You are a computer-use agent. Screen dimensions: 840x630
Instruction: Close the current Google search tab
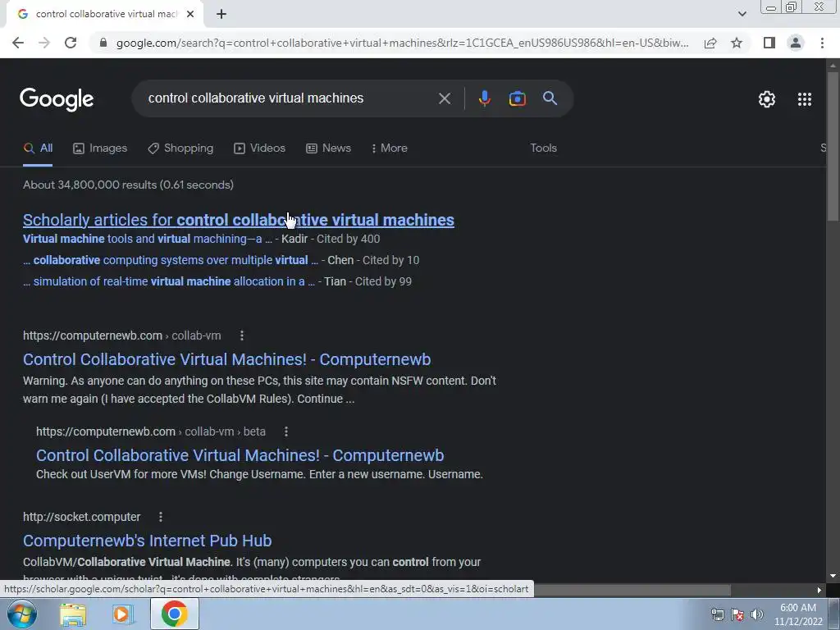click(190, 15)
